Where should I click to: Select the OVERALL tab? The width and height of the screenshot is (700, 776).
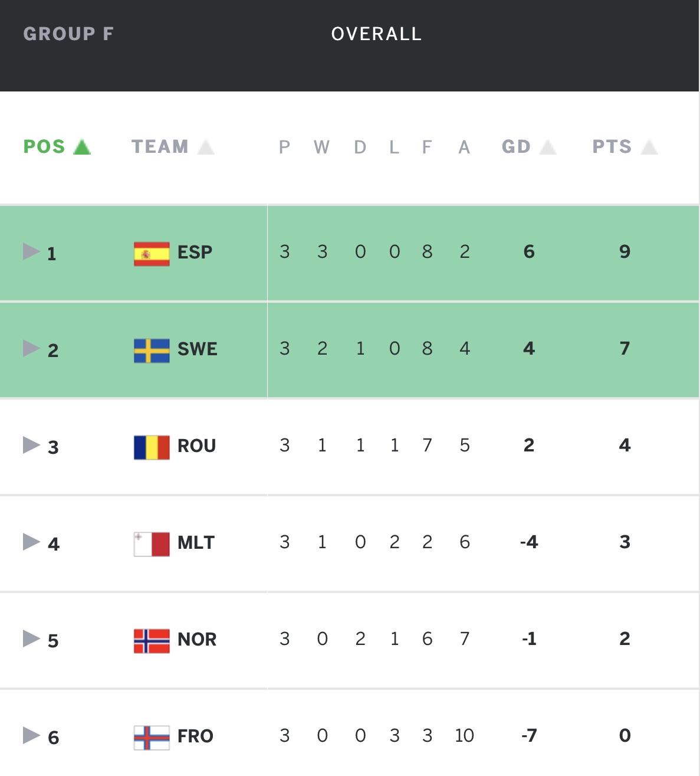pos(376,34)
